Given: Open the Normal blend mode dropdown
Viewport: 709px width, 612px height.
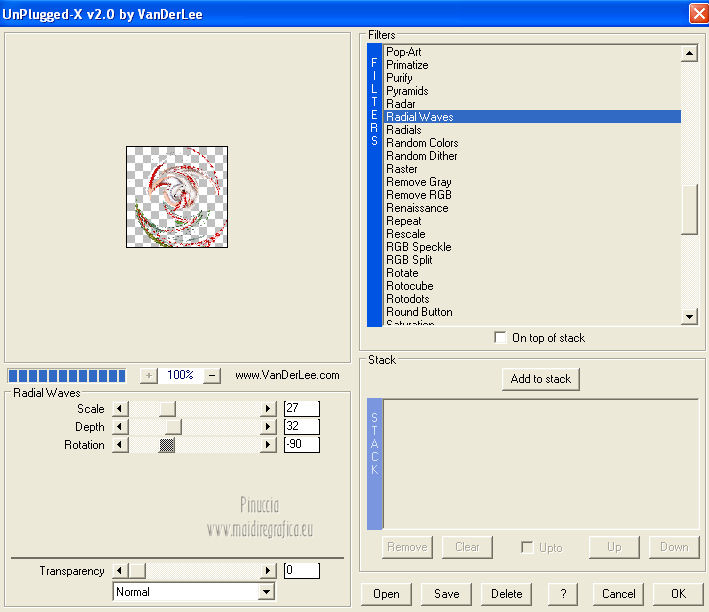Looking at the screenshot, I should pos(267,592).
